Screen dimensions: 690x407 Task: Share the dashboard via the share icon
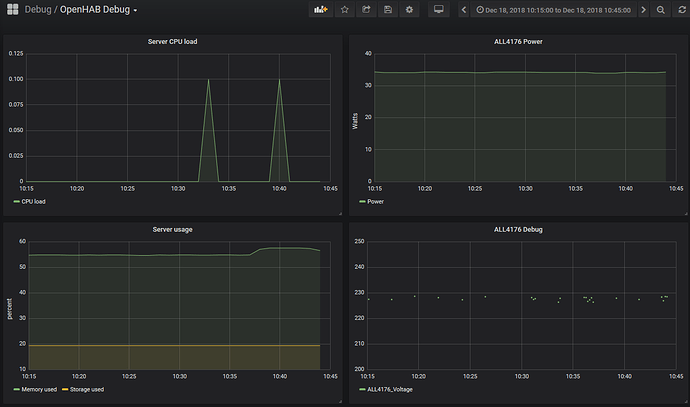click(x=366, y=9)
